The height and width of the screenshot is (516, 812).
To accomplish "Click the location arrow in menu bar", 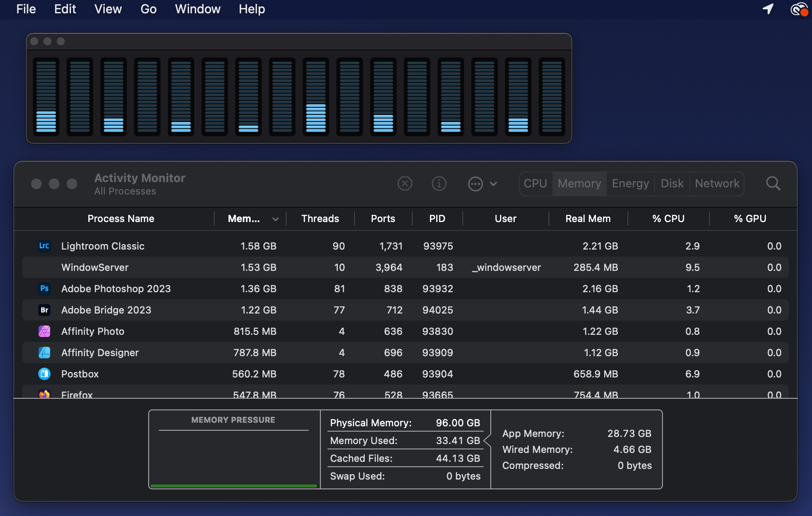I will point(768,9).
